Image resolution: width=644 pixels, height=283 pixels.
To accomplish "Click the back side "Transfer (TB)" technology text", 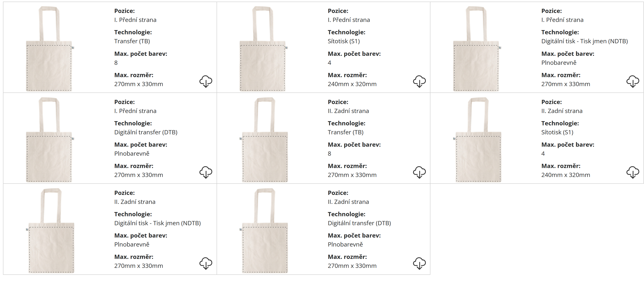I will (345, 132).
